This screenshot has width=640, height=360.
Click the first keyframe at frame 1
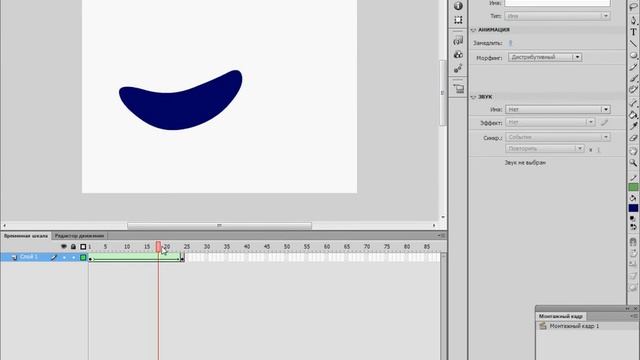(90, 258)
